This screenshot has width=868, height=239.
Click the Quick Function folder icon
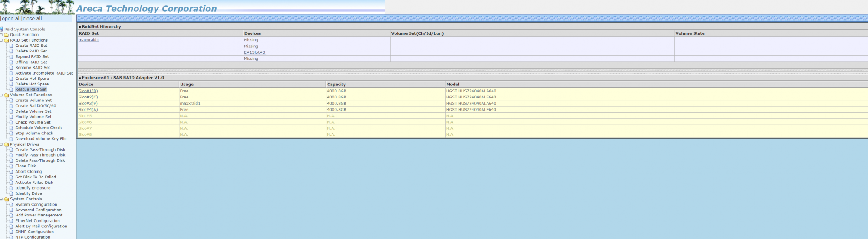7,35
